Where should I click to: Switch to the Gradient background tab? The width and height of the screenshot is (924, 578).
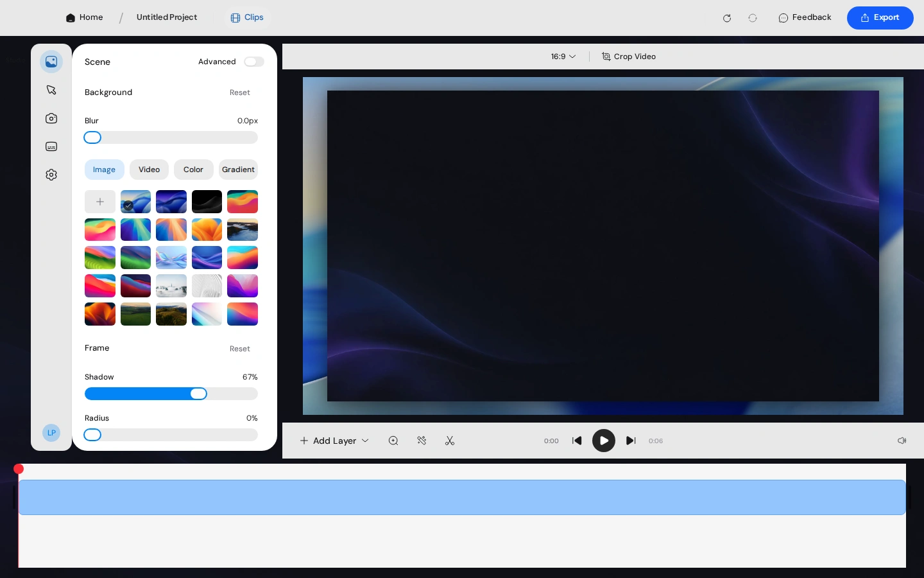pos(238,170)
